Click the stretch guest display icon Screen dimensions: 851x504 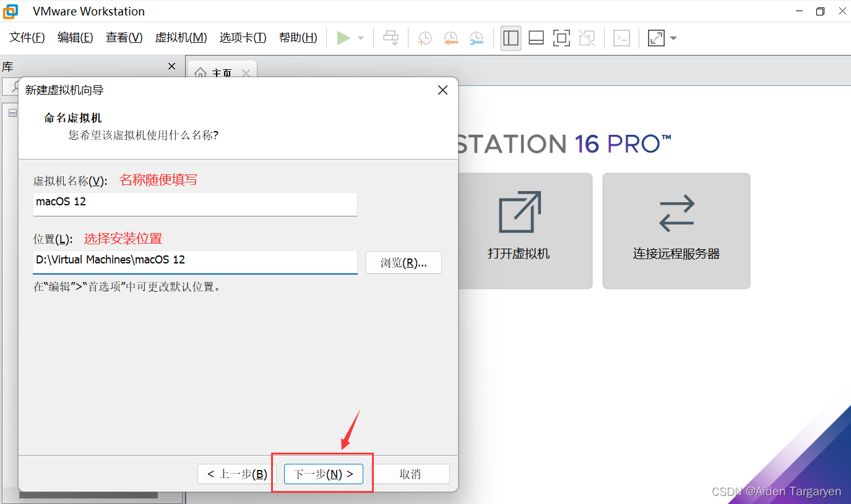coord(656,38)
